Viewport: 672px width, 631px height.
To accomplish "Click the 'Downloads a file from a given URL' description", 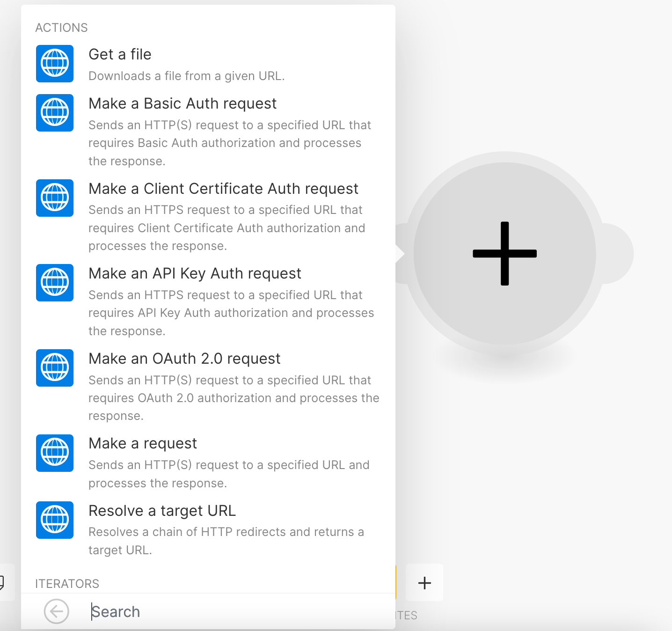I will [x=186, y=76].
